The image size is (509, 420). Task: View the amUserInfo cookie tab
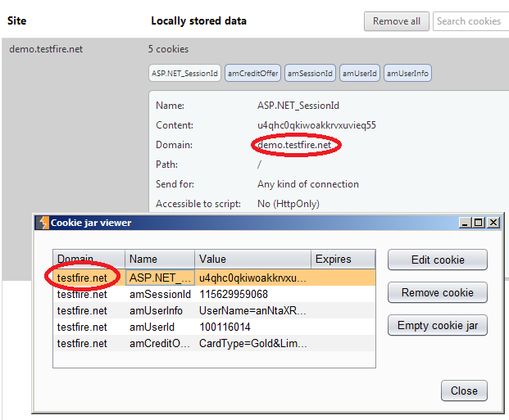click(x=407, y=74)
